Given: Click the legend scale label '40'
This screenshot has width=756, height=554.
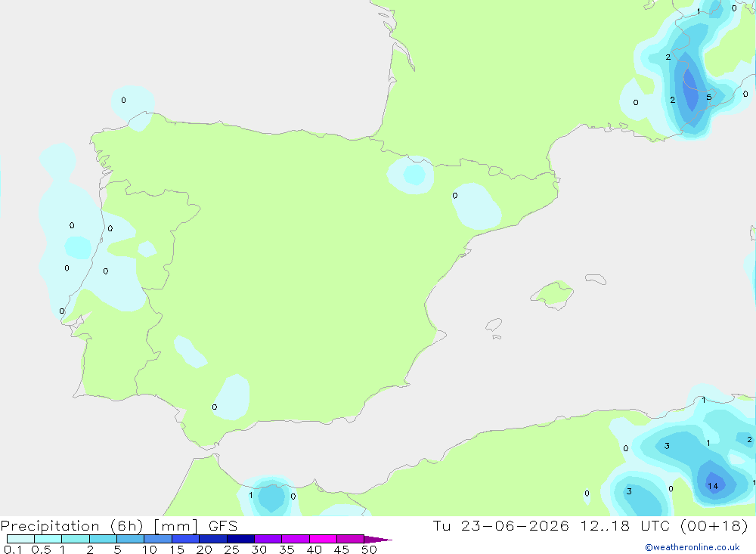Looking at the screenshot, I should (x=314, y=549).
